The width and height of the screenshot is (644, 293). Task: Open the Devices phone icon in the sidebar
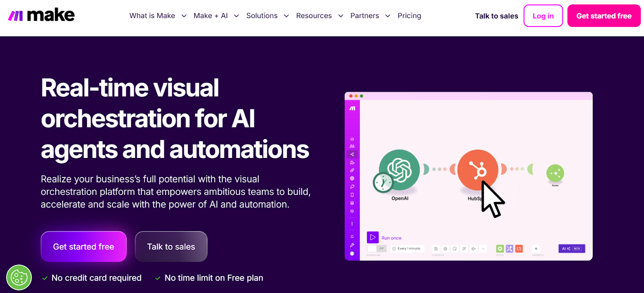[352, 195]
